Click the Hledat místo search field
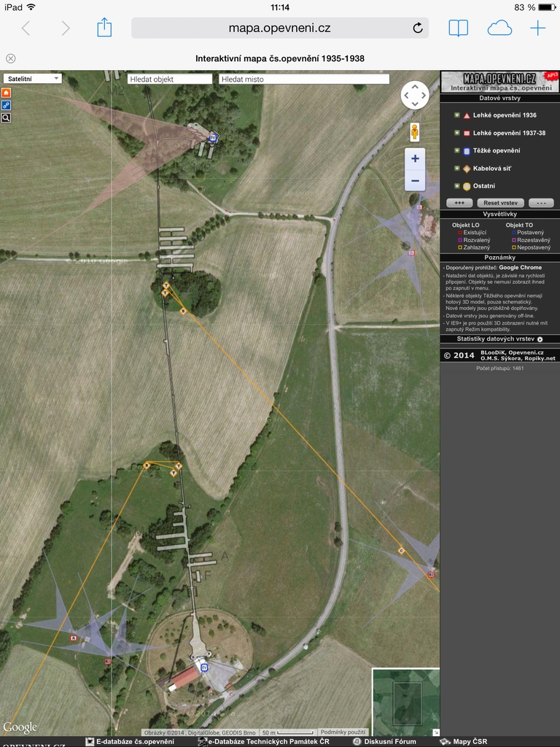Image resolution: width=560 pixels, height=747 pixels. click(304, 79)
